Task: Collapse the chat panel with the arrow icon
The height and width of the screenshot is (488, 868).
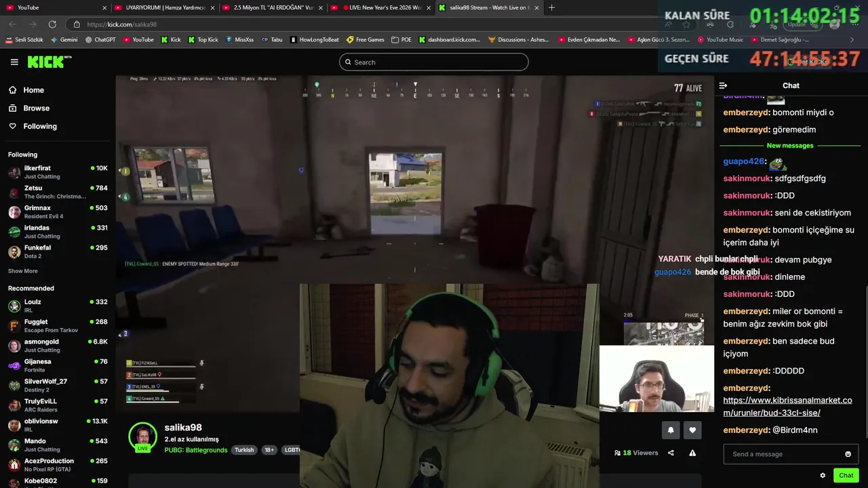Action: click(x=723, y=85)
